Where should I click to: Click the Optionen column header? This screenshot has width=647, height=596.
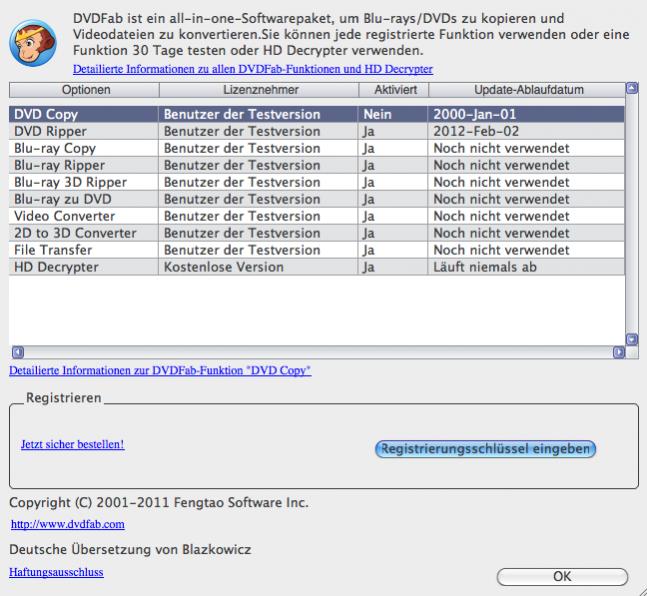click(84, 90)
